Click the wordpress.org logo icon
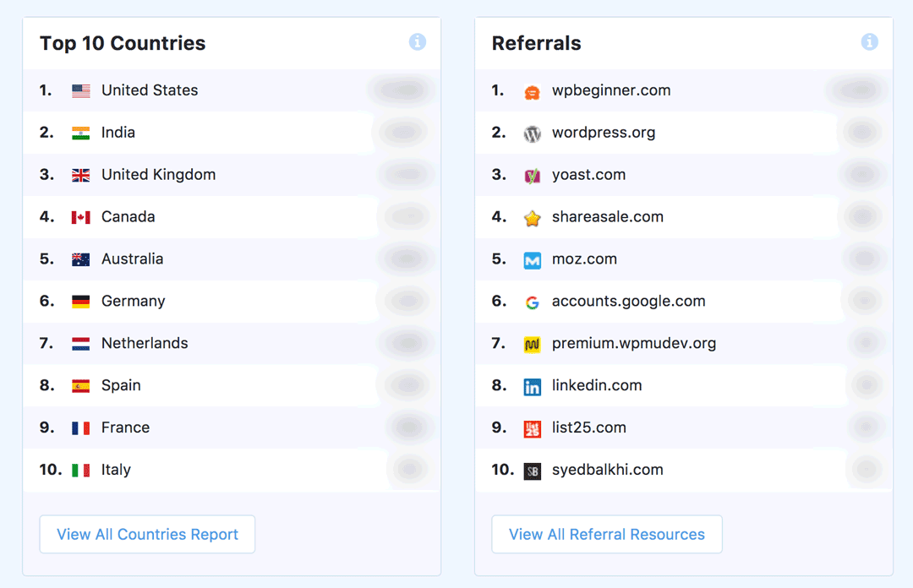Screen dimensions: 913x588 pyautogui.click(x=533, y=133)
